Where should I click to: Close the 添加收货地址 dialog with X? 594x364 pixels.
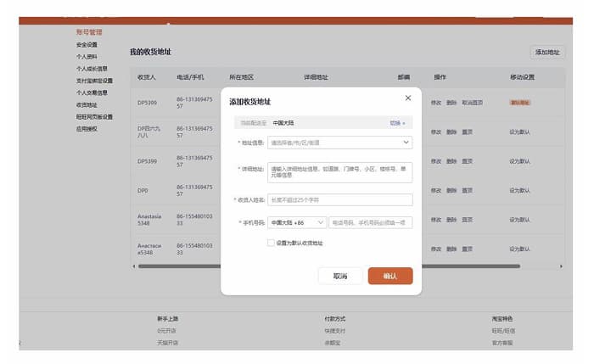tap(408, 98)
